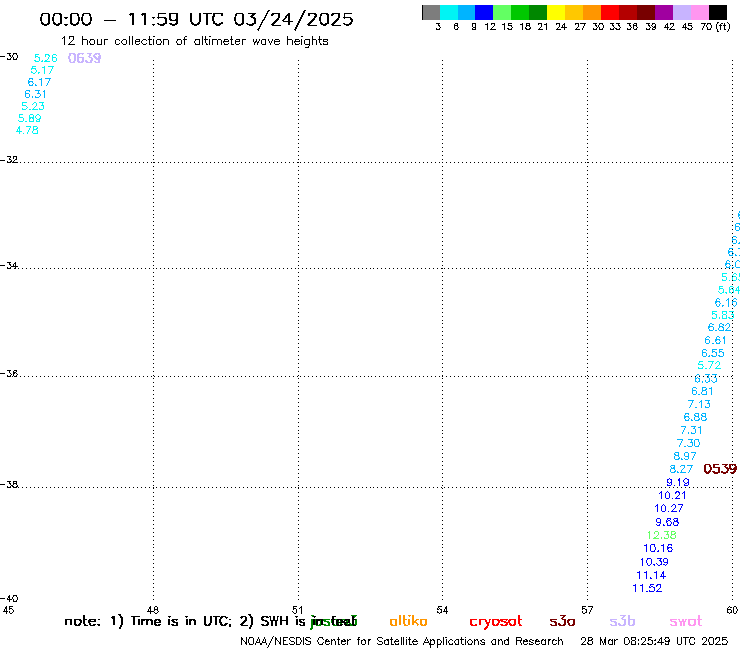Click the -32 latitude axis label
This screenshot has height=650, width=740.
click(x=9, y=160)
